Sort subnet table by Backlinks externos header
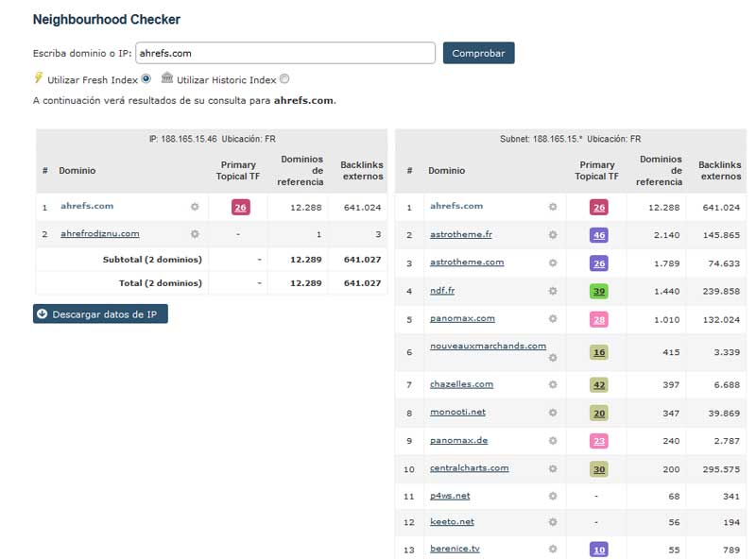This screenshot has width=756, height=559. click(720, 171)
